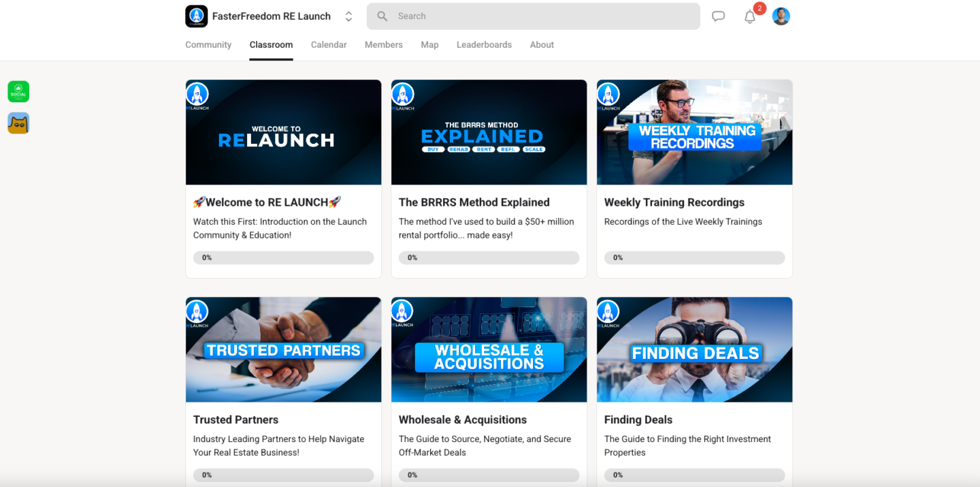This screenshot has width=980, height=487.
Task: Click 'Finding the Right Investment Properties' text
Action: point(687,445)
